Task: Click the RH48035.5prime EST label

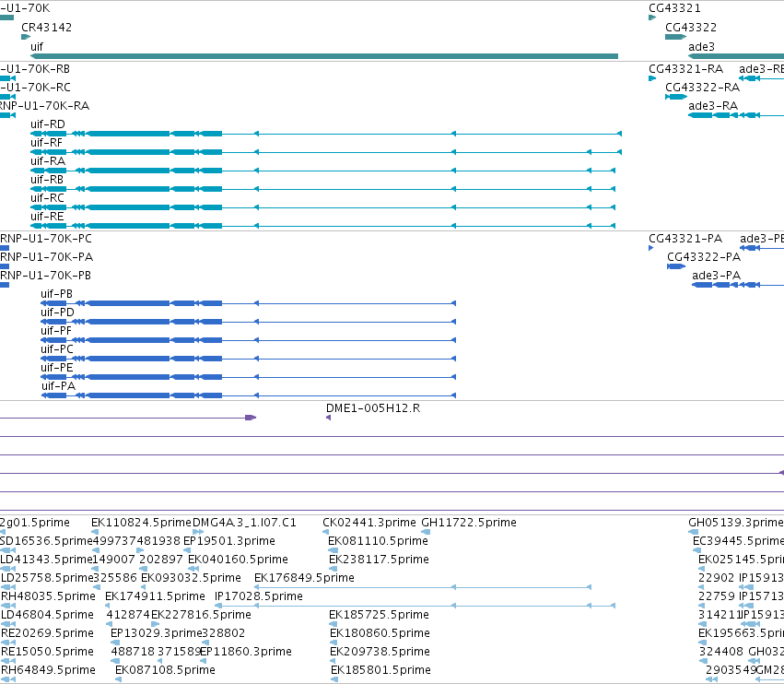Action: click(x=48, y=596)
